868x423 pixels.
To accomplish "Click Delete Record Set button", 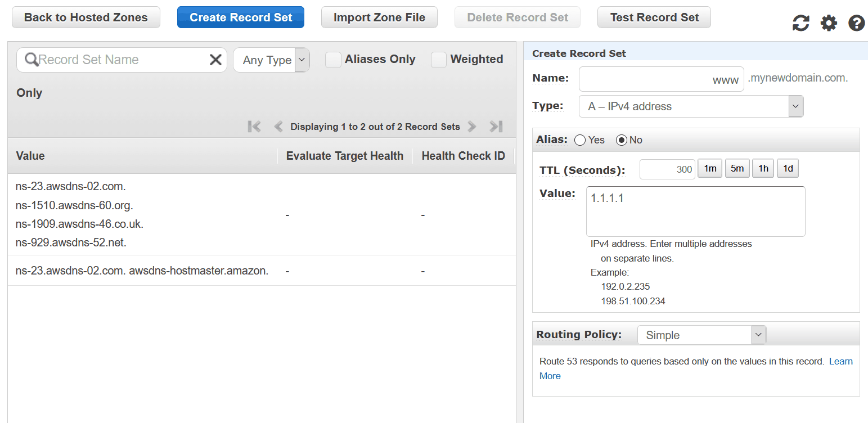I will click(518, 17).
